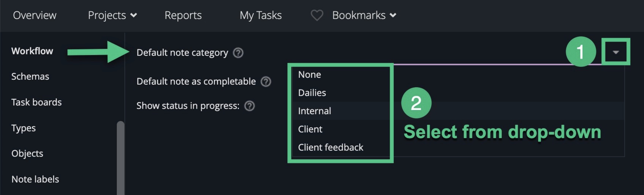Expand the Bookmarks menu chevron
The width and height of the screenshot is (644, 195).
point(393,16)
